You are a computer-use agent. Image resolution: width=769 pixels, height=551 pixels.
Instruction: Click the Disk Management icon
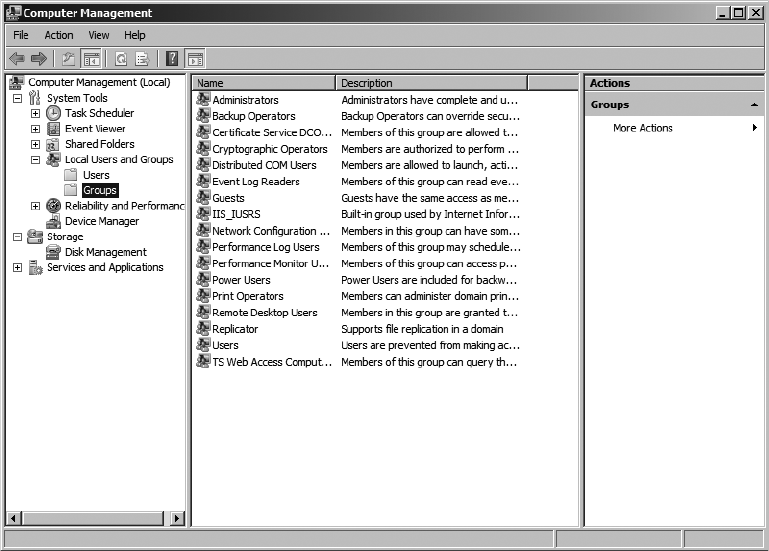53,252
